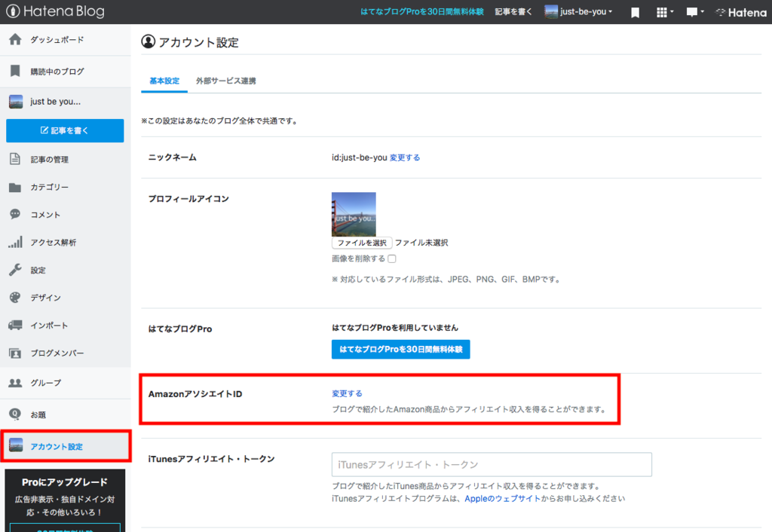
Task: Open the Appleのウェブサイト link
Action: point(503,499)
